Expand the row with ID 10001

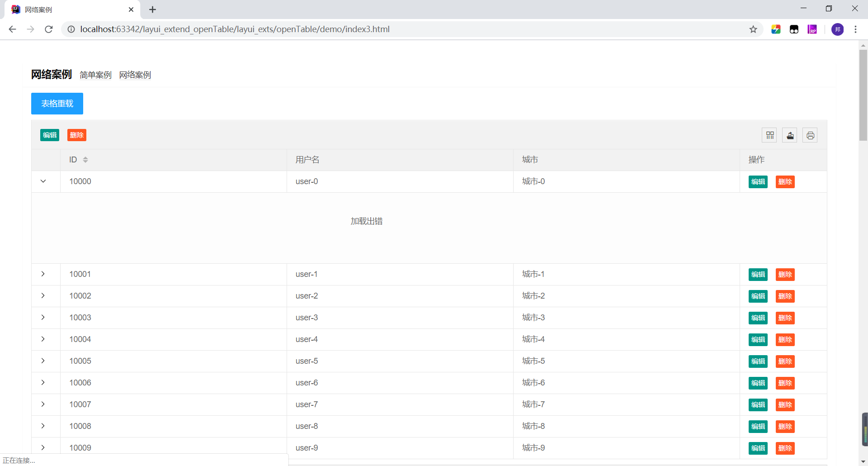pos(43,274)
